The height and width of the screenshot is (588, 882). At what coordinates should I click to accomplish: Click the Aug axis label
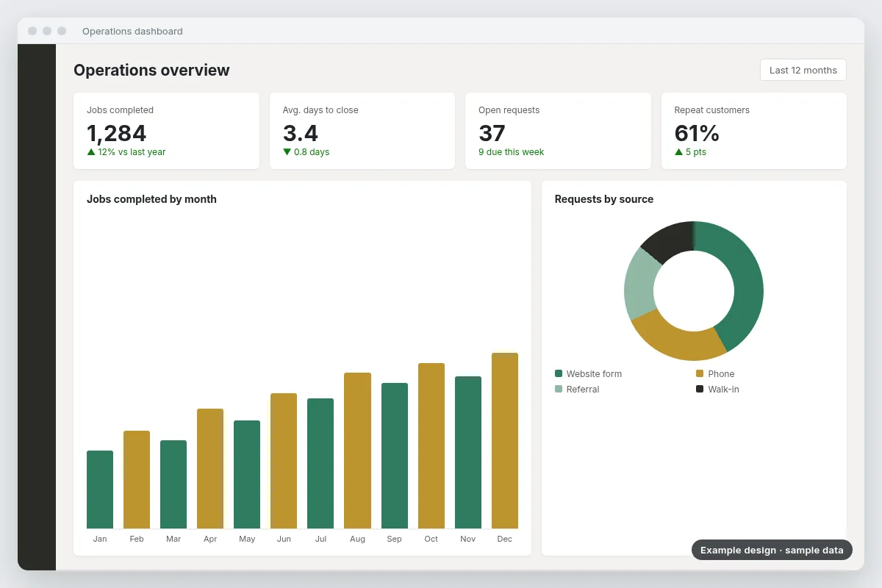357,539
